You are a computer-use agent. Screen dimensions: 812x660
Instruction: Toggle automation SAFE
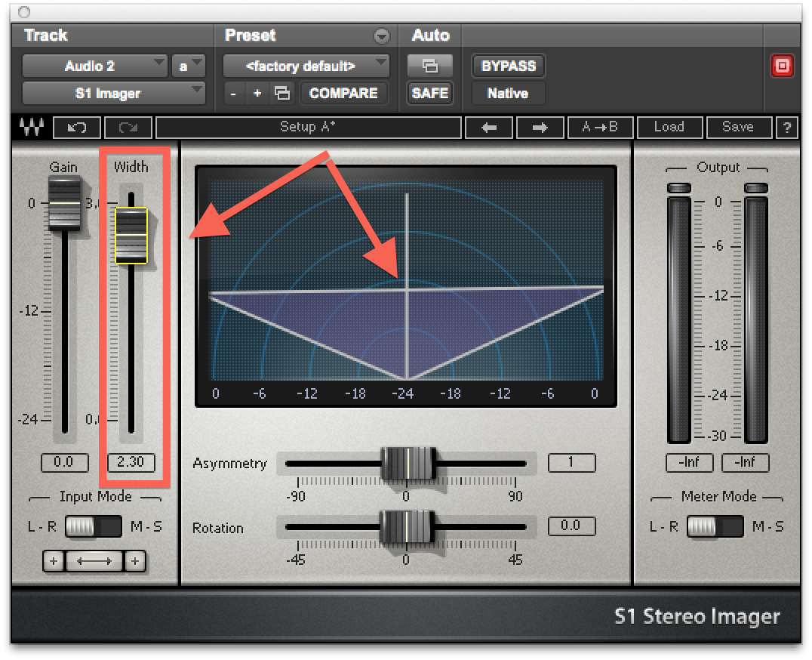tap(430, 94)
